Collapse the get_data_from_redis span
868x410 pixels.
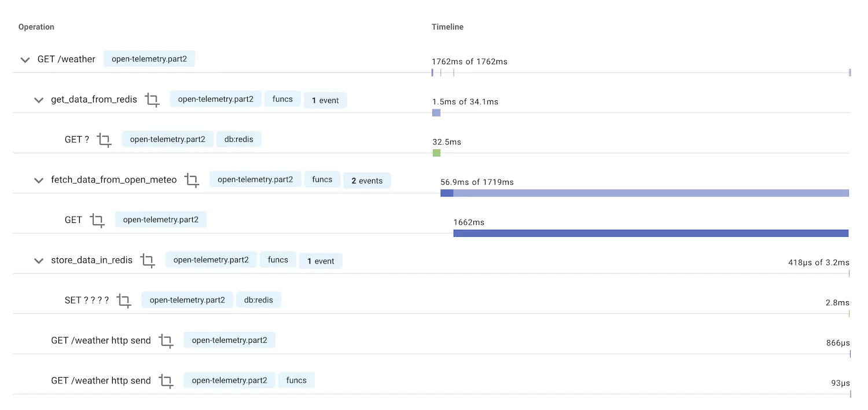[39, 100]
